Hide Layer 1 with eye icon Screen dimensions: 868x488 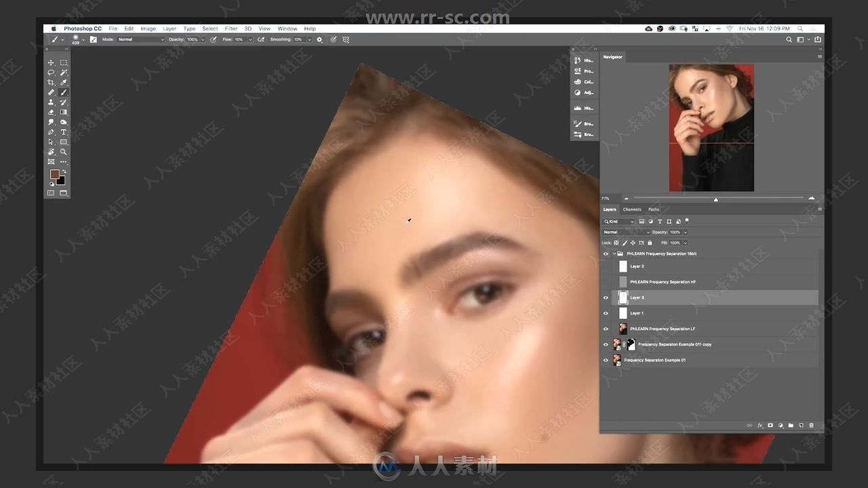click(606, 313)
